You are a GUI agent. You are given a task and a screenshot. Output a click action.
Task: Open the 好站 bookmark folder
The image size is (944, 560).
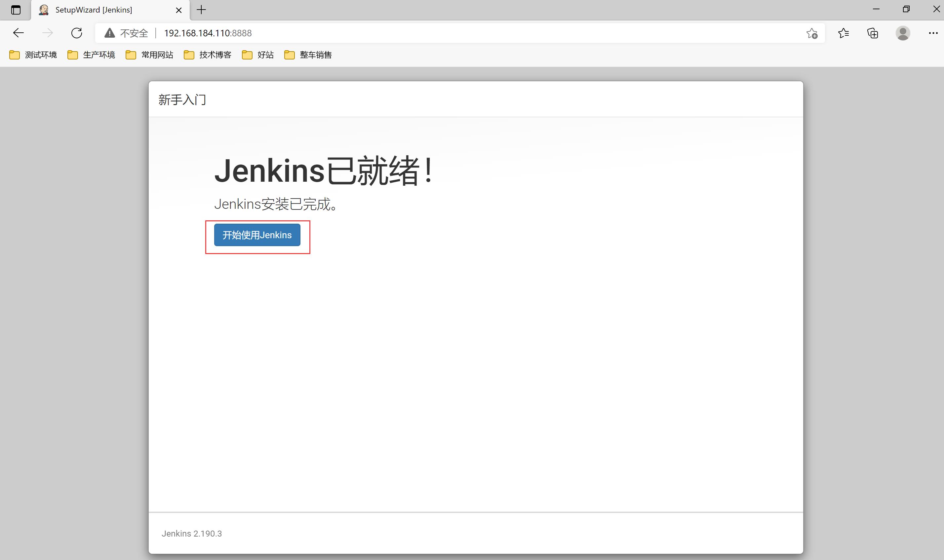(258, 55)
